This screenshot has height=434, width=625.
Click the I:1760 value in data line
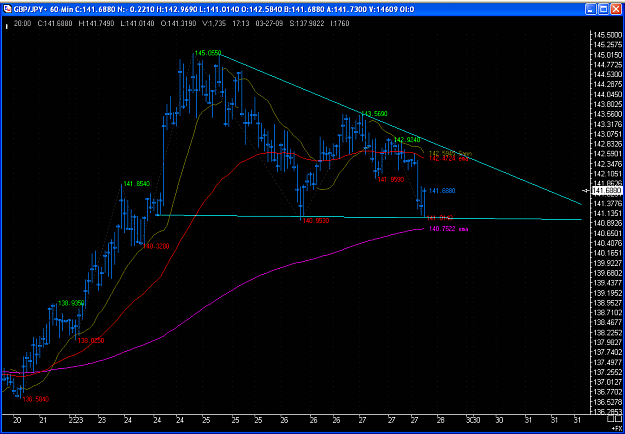point(340,24)
